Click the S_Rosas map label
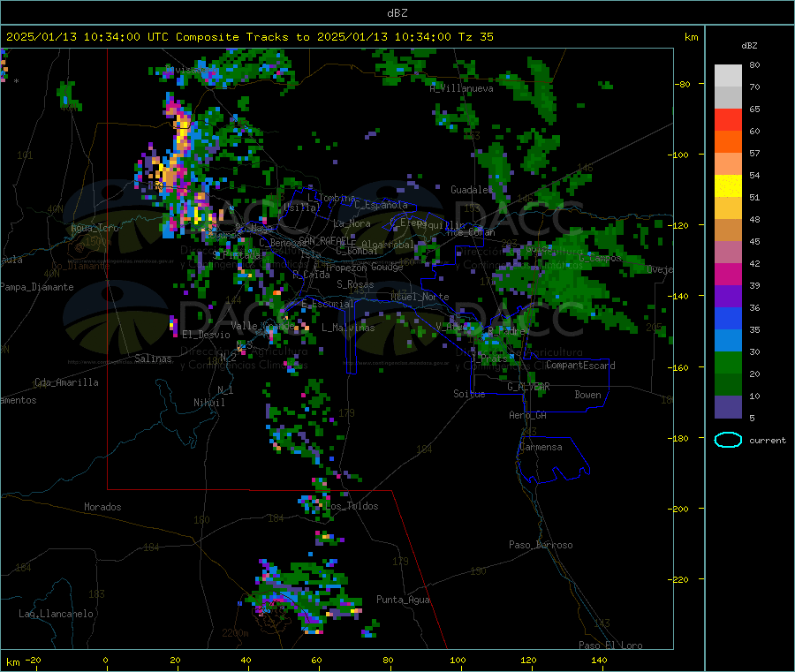This screenshot has width=795, height=672. pyautogui.click(x=355, y=284)
